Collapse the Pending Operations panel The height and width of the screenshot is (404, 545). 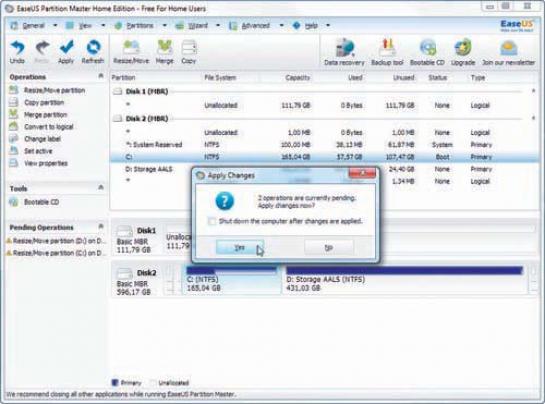101,226
